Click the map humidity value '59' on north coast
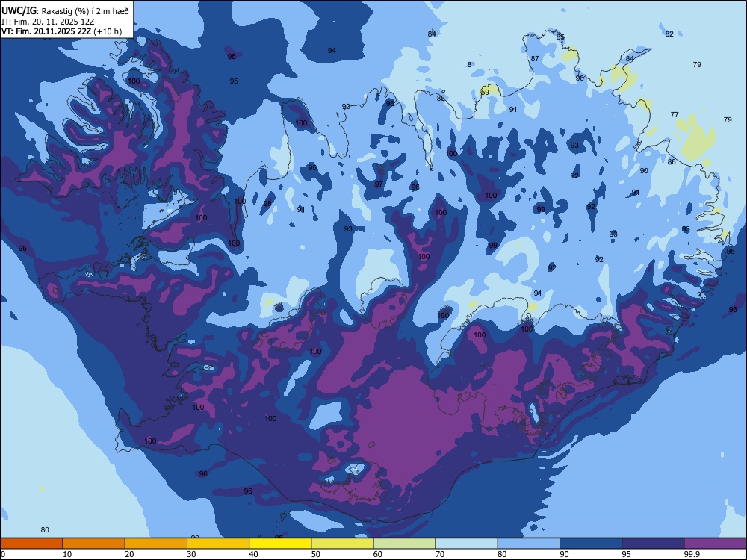The width and height of the screenshot is (747, 560). [485, 92]
